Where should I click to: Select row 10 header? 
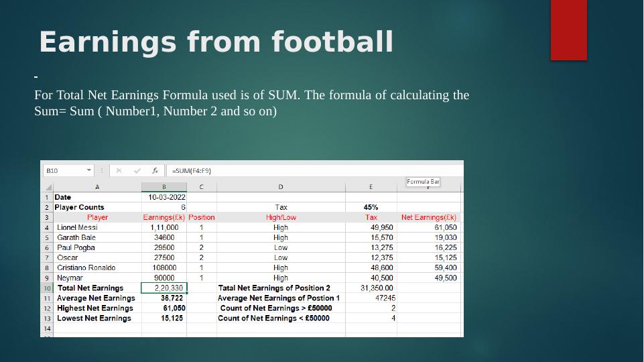[48, 288]
